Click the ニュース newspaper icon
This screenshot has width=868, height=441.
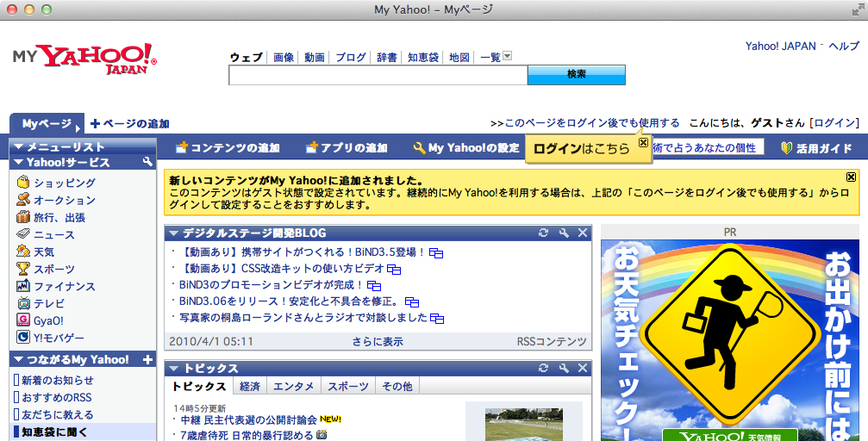coord(23,234)
